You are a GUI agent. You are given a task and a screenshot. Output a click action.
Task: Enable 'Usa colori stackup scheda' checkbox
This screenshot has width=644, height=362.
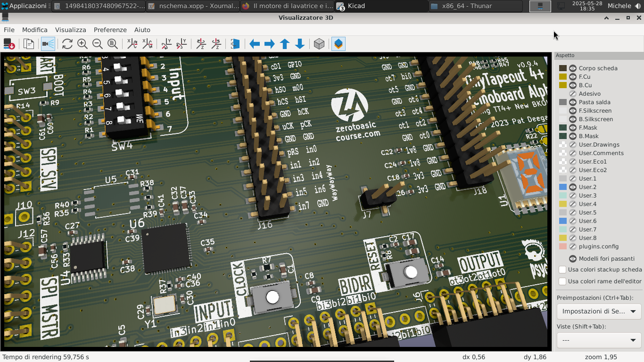[562, 270]
